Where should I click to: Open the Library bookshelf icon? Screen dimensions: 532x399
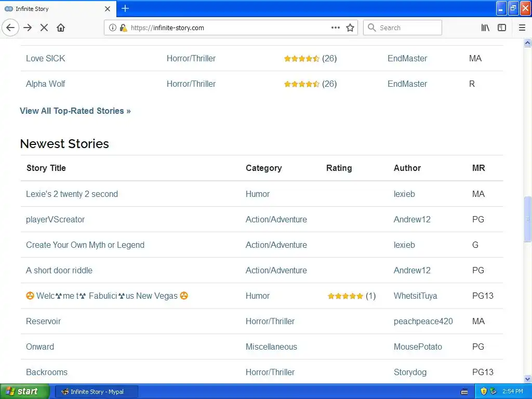click(x=485, y=28)
